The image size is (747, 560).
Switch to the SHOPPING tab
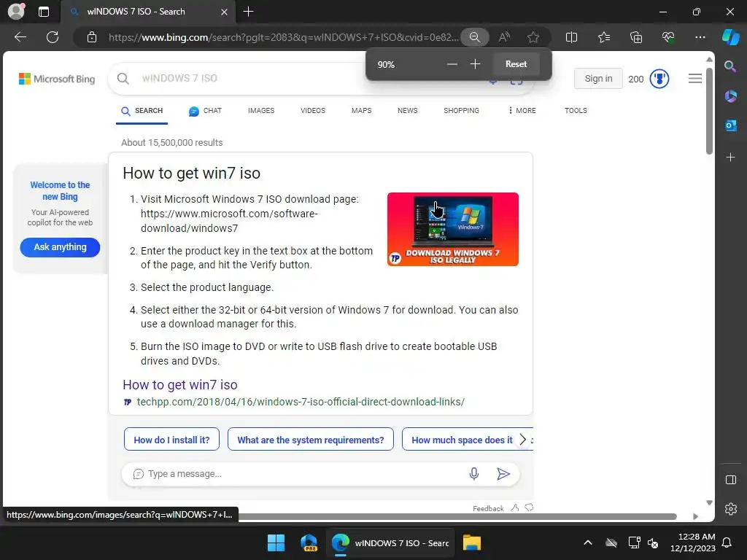tap(461, 111)
